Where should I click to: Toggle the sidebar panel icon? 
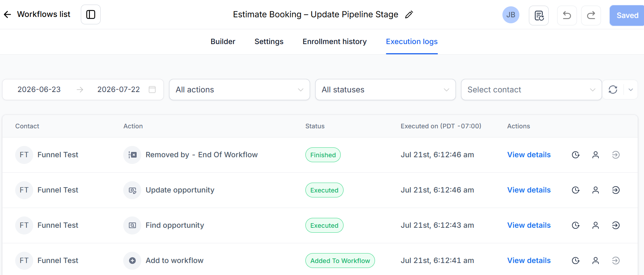[x=91, y=14]
